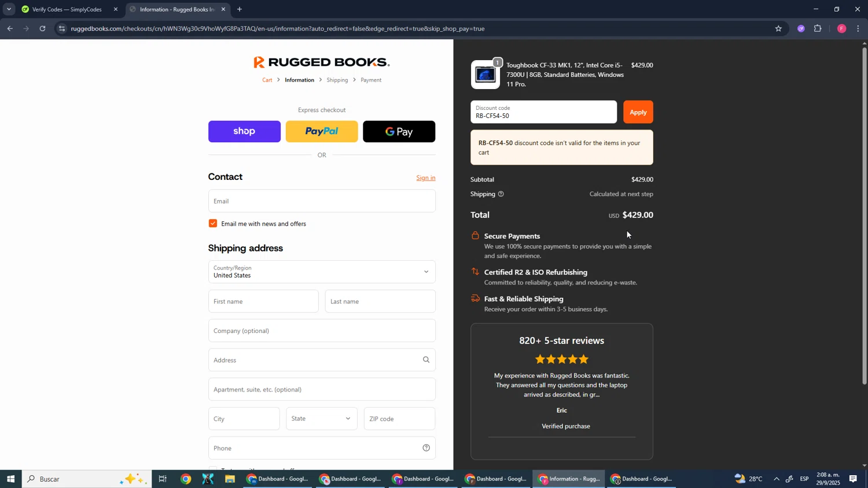Open weather widget showing 28°C
The height and width of the screenshot is (488, 868).
749,479
